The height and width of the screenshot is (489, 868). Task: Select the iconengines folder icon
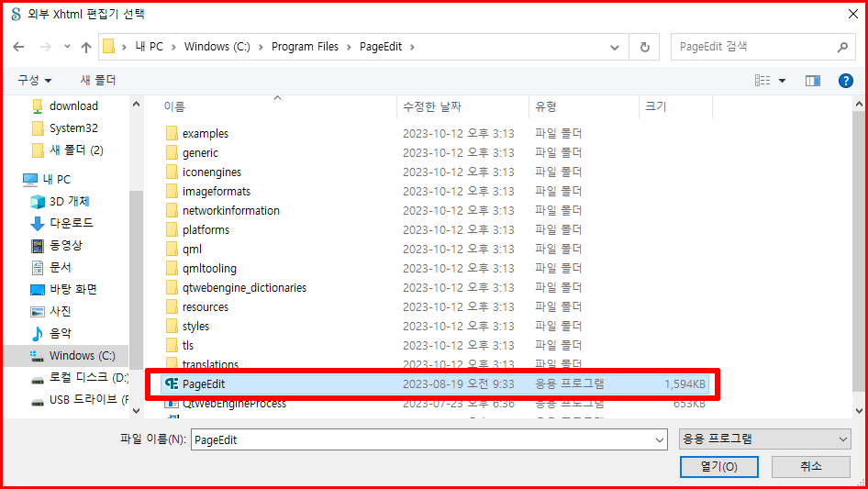tap(172, 172)
